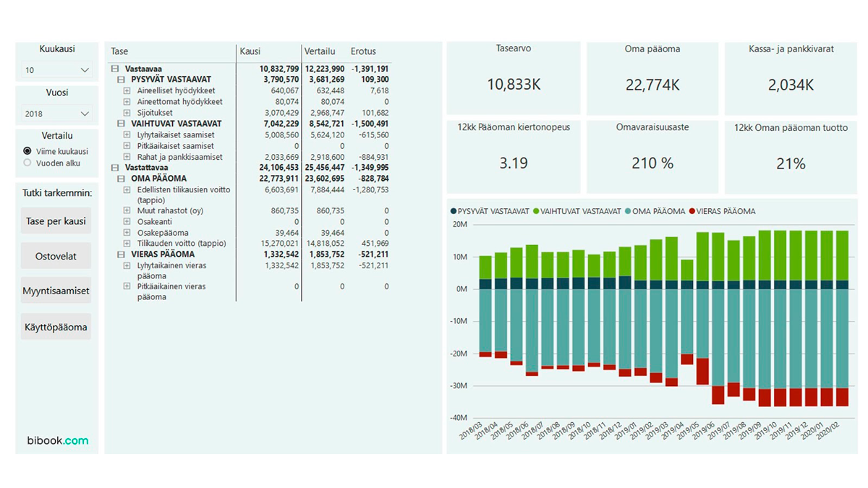868x488 pixels.
Task: Open the Tase per kausi report
Action: click(56, 221)
